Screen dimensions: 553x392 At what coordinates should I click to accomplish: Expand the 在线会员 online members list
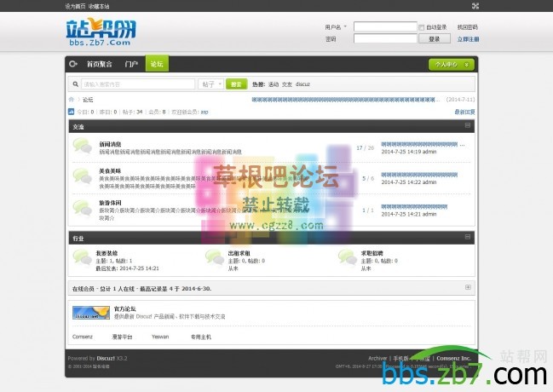[x=468, y=287]
